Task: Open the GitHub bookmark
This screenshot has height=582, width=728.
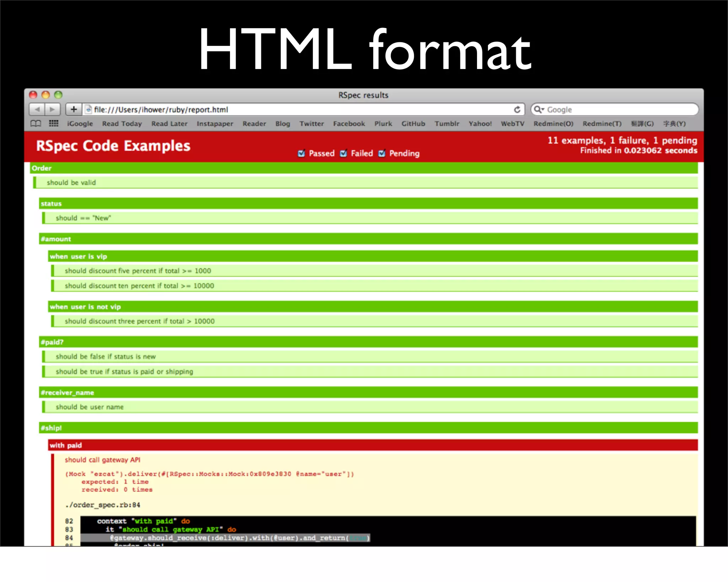Action: point(413,124)
